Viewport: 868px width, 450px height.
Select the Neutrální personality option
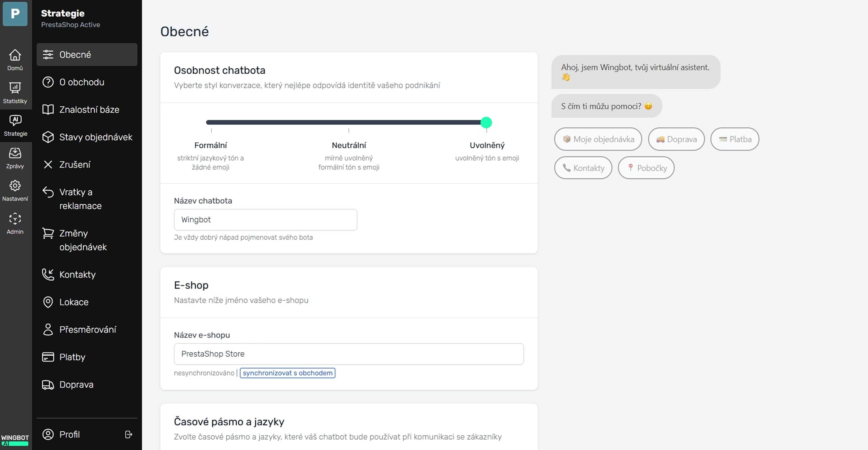[349, 145]
